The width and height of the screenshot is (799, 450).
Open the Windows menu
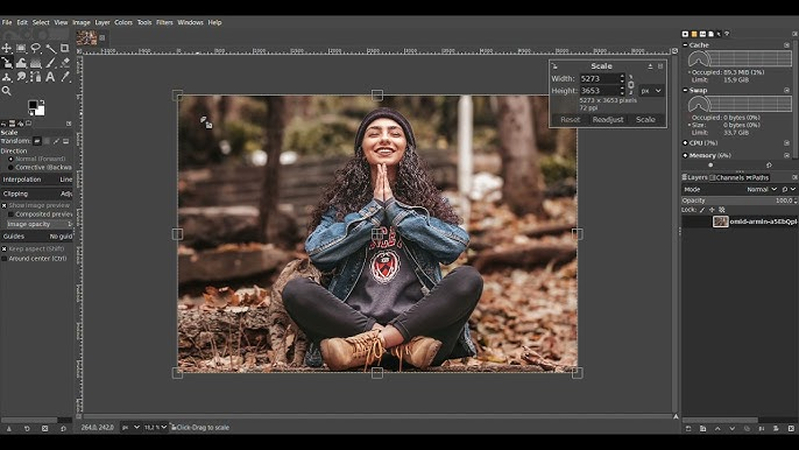coord(191,22)
